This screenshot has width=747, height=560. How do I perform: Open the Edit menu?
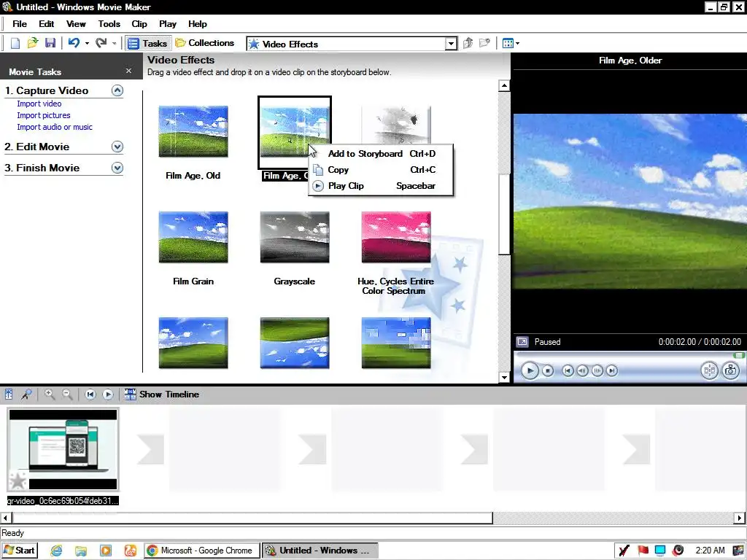pyautogui.click(x=46, y=24)
